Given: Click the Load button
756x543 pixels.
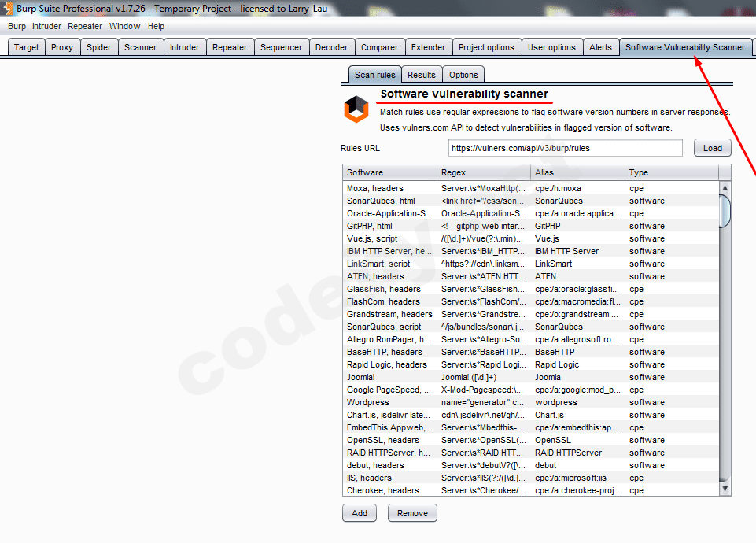Looking at the screenshot, I should [712, 148].
